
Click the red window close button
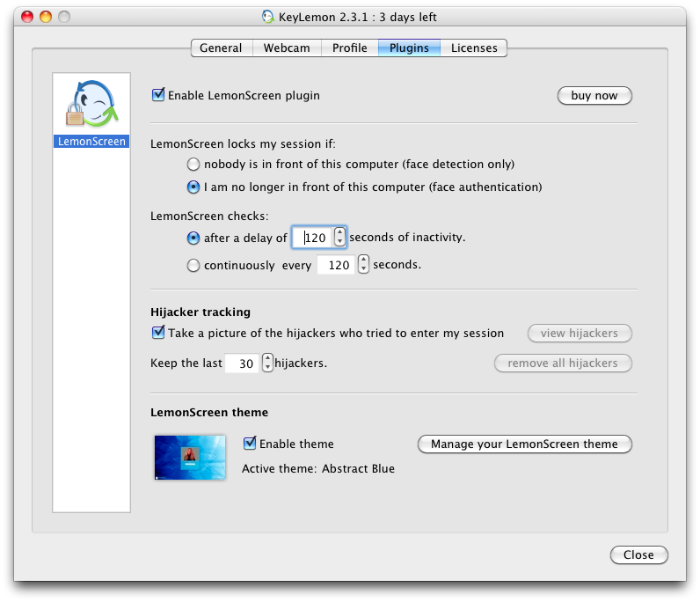click(x=27, y=17)
